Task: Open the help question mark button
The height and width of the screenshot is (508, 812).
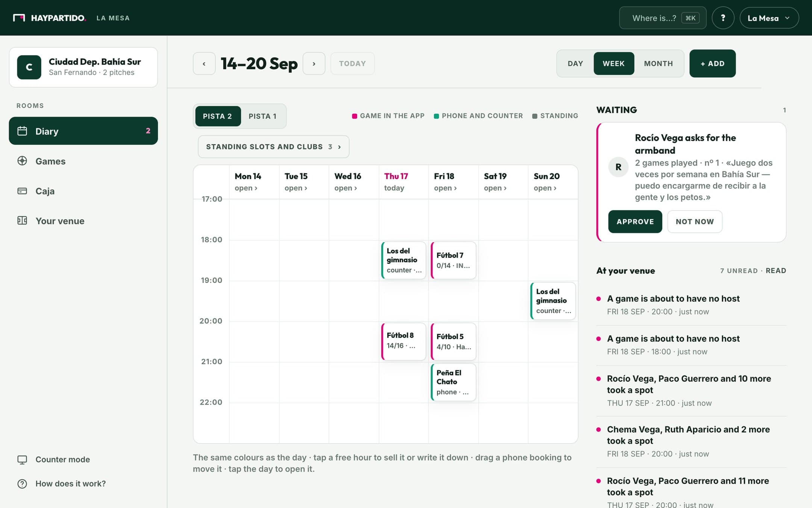Action: coord(723,18)
